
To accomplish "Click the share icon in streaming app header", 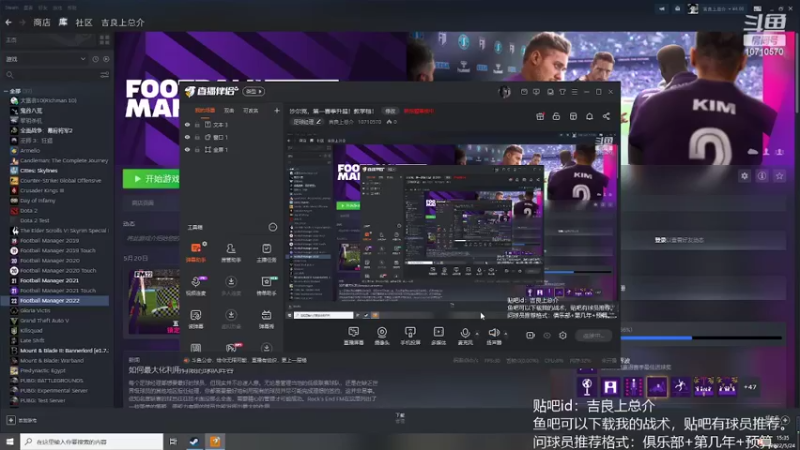I will point(606,116).
